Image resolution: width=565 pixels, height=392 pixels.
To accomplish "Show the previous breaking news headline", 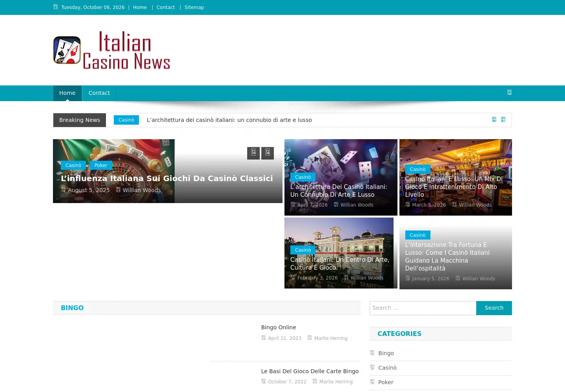I will (494, 120).
